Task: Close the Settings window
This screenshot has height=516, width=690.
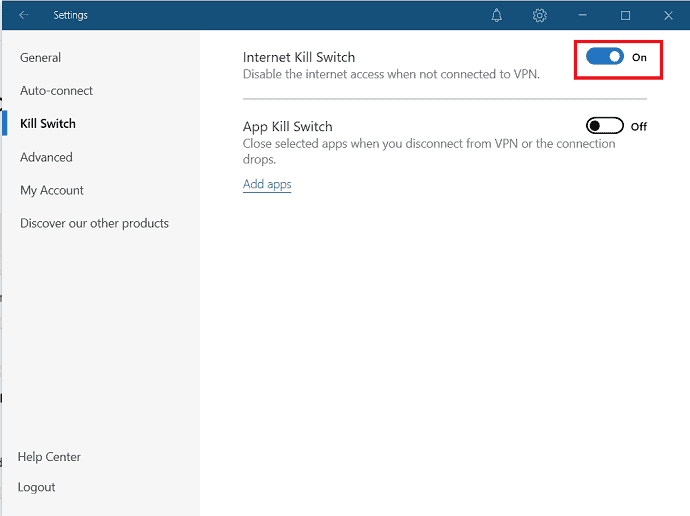Action: (x=668, y=16)
